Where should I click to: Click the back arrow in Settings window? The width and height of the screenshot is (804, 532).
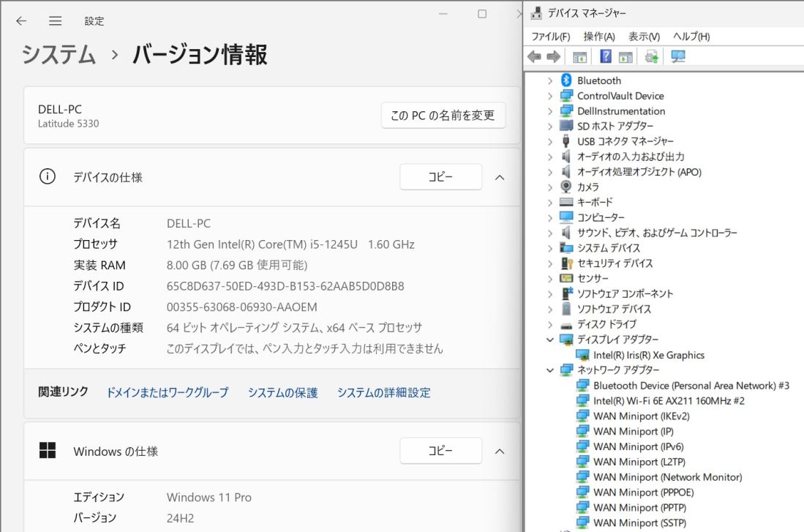pyautogui.click(x=22, y=21)
